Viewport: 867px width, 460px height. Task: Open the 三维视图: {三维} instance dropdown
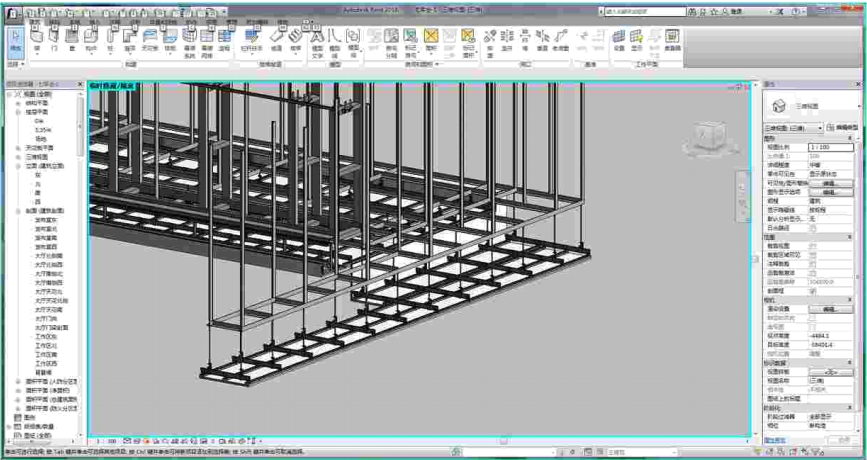pos(793,128)
